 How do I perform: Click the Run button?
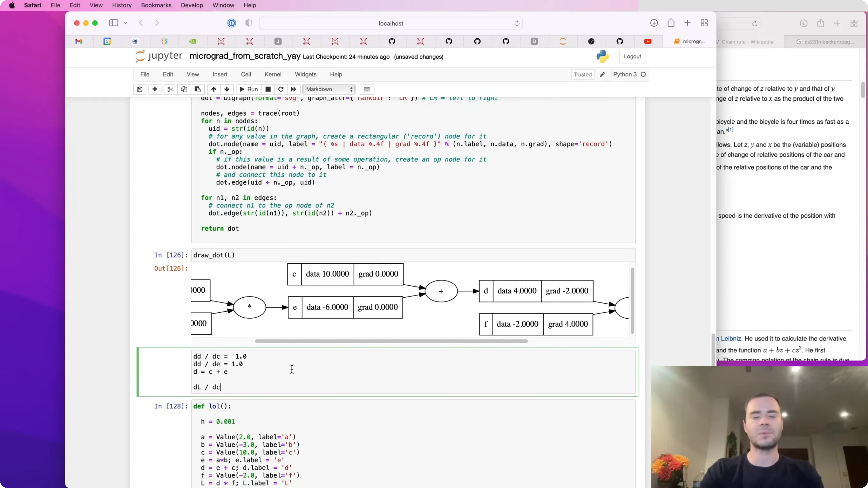pos(248,89)
